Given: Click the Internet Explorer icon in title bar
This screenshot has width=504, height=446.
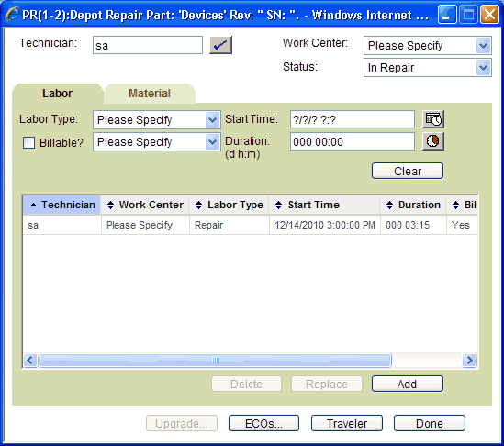Looking at the screenshot, I should point(12,14).
